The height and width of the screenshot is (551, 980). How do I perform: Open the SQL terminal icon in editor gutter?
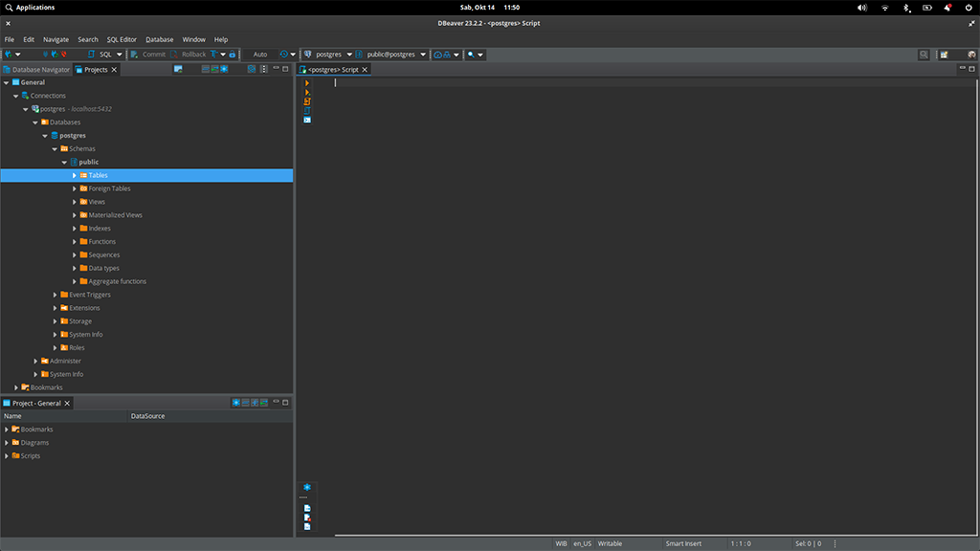tap(307, 120)
